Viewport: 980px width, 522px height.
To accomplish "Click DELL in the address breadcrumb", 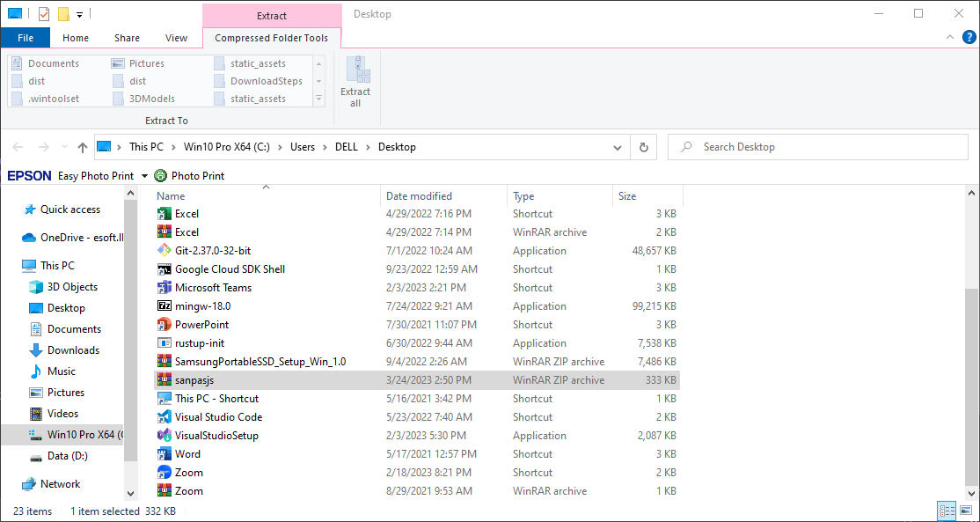I will click(346, 147).
